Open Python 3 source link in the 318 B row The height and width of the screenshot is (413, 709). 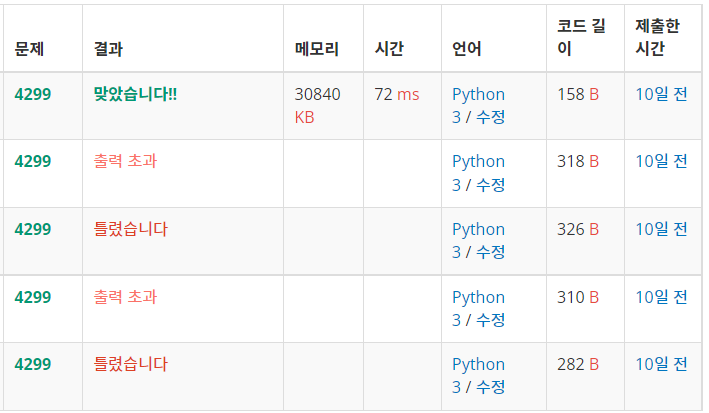[x=478, y=172]
